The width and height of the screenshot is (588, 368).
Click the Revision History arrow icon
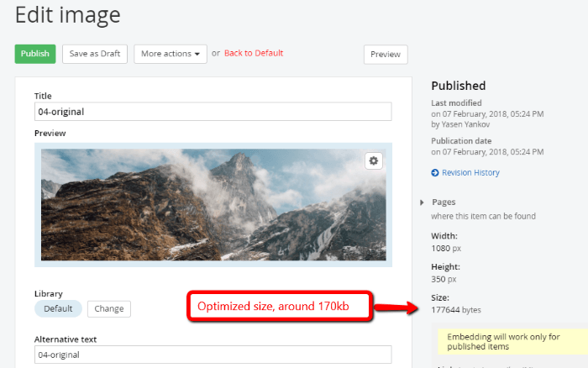(435, 173)
